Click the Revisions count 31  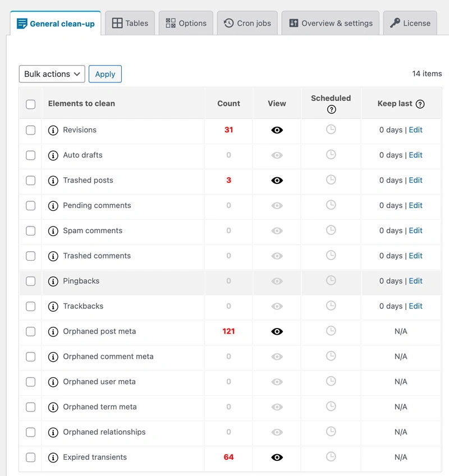(x=229, y=130)
